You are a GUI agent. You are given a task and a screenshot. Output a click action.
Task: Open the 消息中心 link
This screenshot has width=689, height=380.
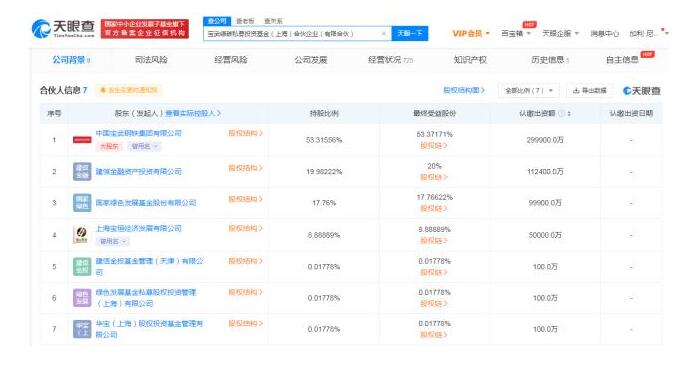click(604, 33)
